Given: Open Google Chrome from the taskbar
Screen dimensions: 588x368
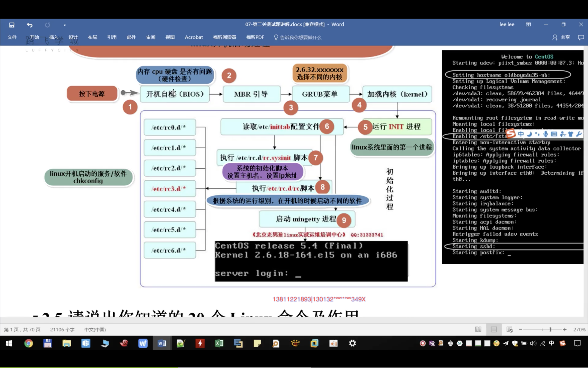Looking at the screenshot, I should [28, 343].
